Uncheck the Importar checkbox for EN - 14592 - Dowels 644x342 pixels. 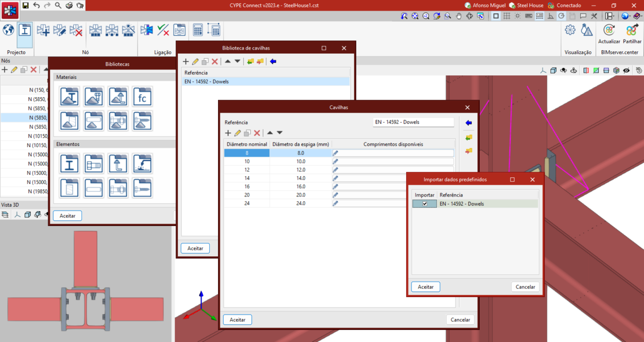click(425, 204)
